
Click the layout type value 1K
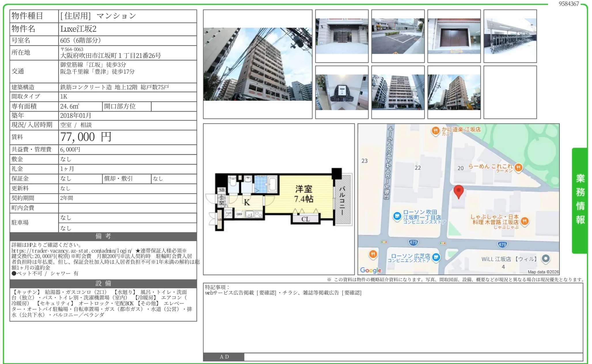coord(64,96)
